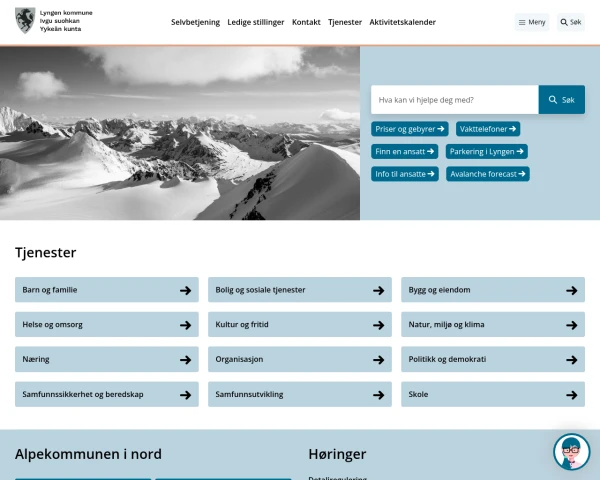Viewport: 600px width, 480px height.
Task: Open Finn en ansatt quick link
Action: pos(404,152)
